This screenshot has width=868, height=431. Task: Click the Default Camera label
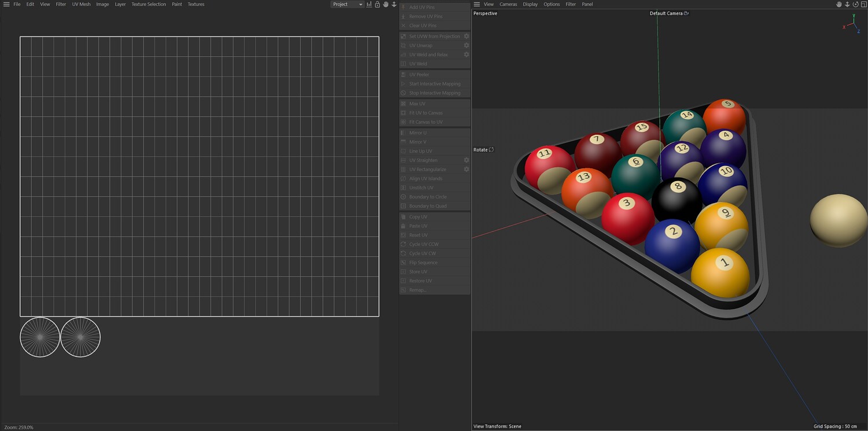666,13
